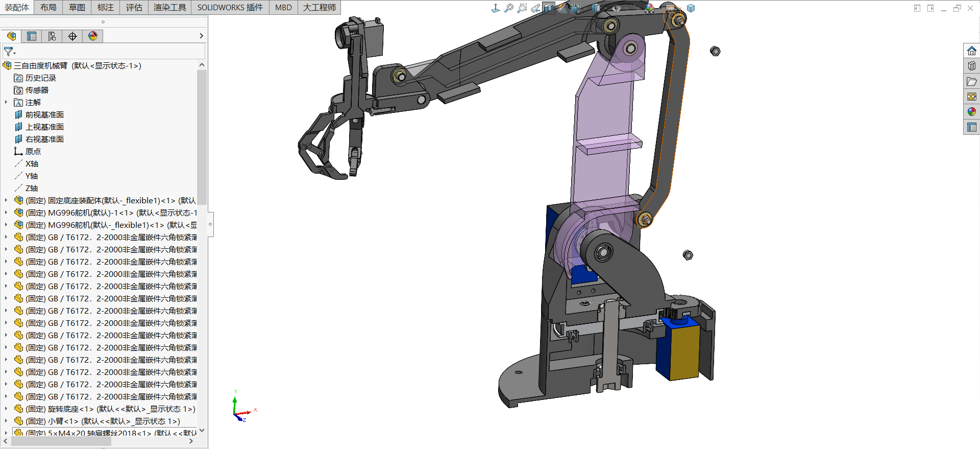This screenshot has width=980, height=449.
Task: Click the View Orientation axis icon
Action: pyautogui.click(x=495, y=8)
